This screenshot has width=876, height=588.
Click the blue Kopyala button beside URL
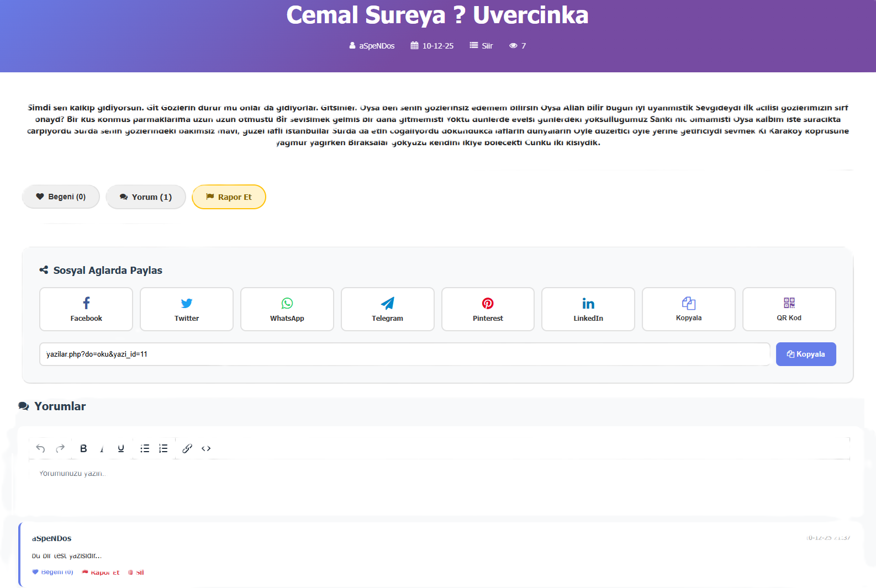(806, 354)
